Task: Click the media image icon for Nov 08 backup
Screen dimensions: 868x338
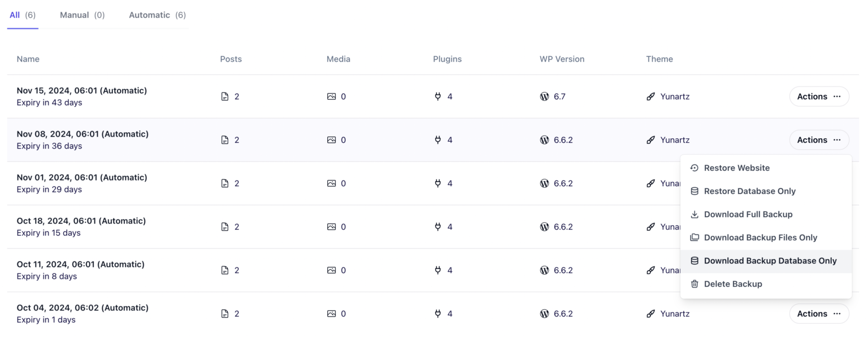Action: pos(331,139)
